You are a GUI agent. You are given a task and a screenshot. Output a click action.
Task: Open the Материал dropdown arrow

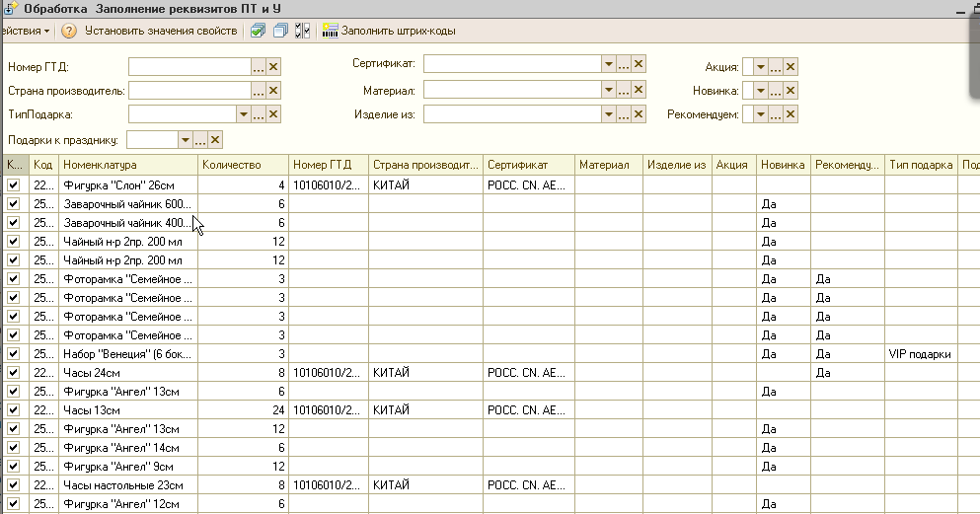[608, 90]
